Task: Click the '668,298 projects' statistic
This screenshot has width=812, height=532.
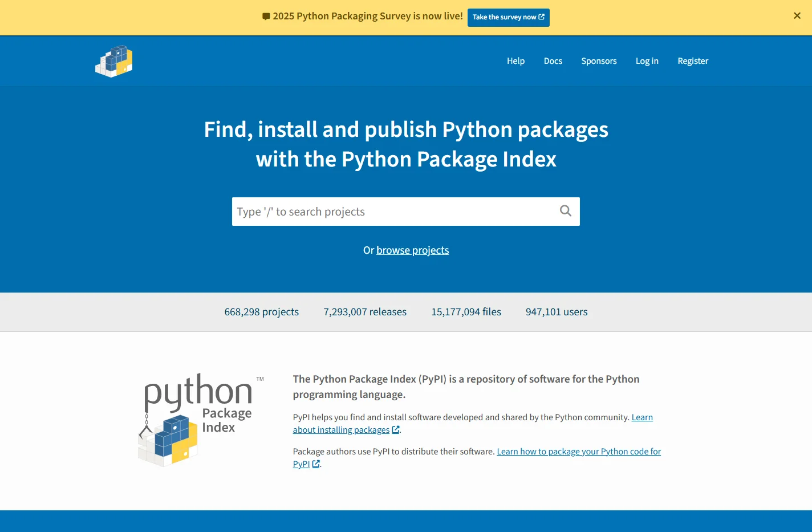Action: [262, 312]
